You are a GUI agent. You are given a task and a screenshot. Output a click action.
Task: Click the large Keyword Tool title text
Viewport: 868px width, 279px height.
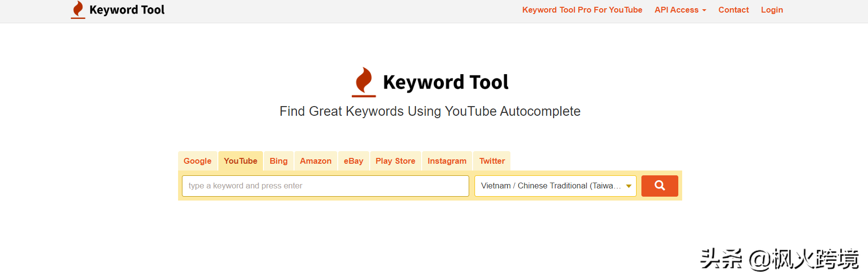445,82
